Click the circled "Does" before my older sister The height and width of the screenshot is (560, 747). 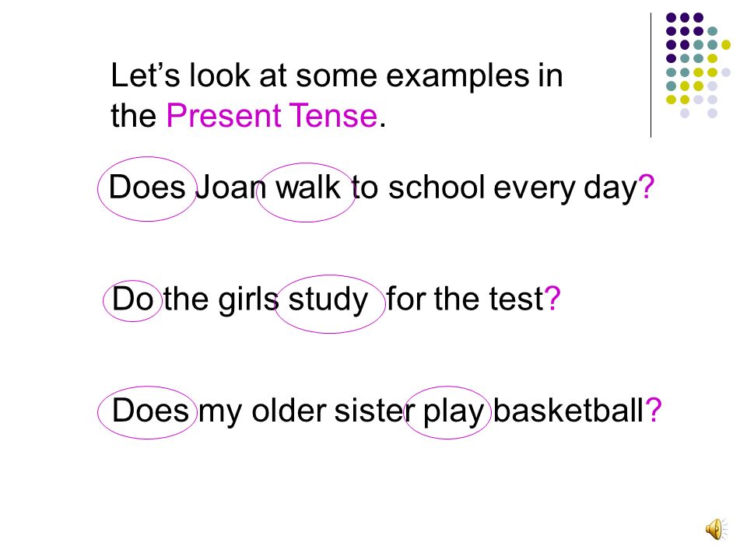click(x=150, y=411)
